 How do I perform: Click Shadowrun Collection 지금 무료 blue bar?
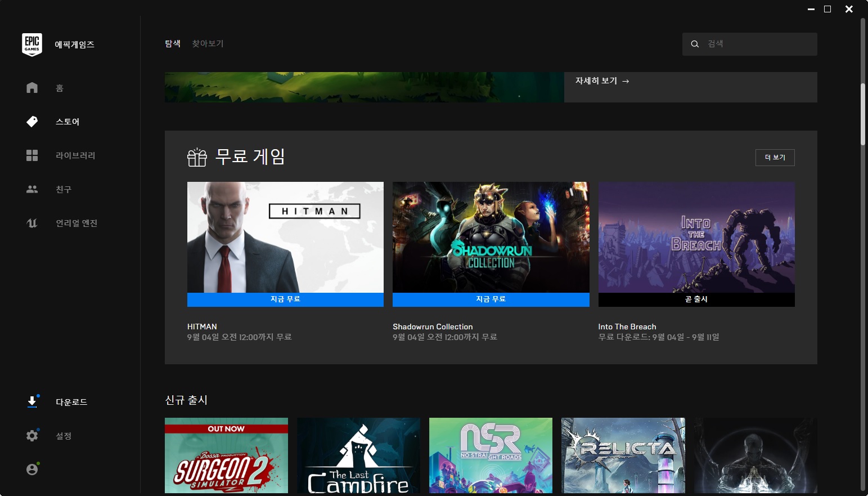point(491,300)
